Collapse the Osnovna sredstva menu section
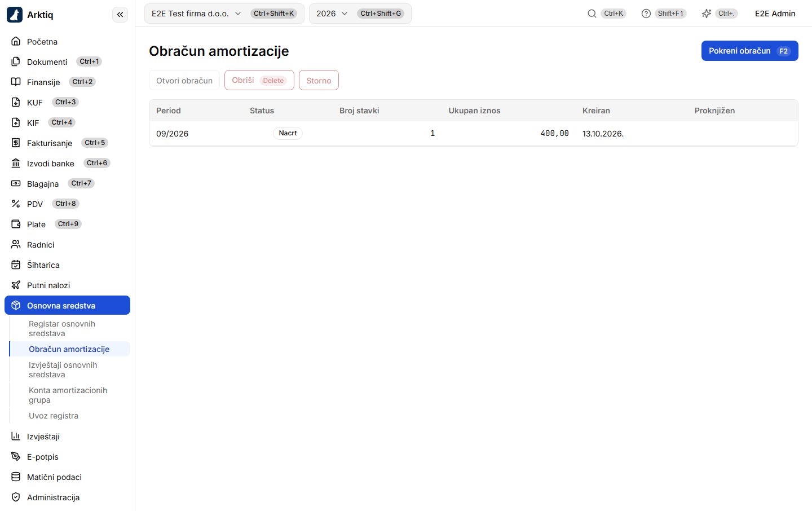The width and height of the screenshot is (812, 511). tap(67, 305)
